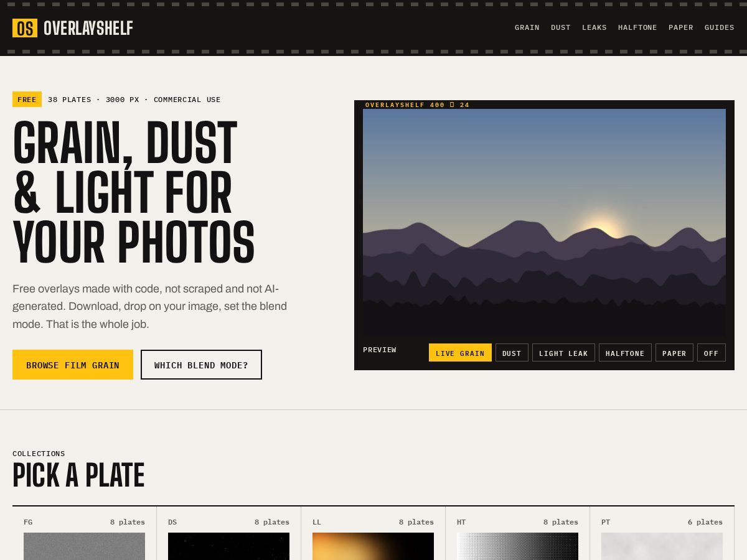The width and height of the screenshot is (747, 560).
Task: Click the 'HT' card code label
Action: [x=461, y=522]
